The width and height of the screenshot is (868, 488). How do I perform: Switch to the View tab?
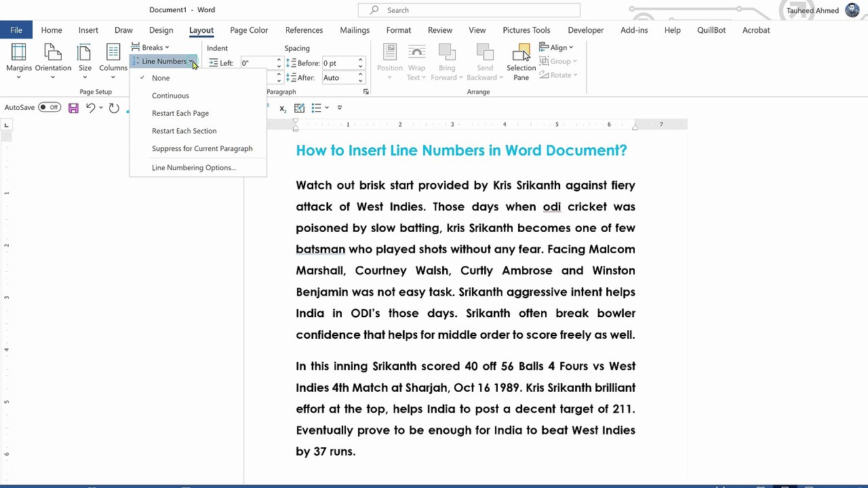(477, 30)
